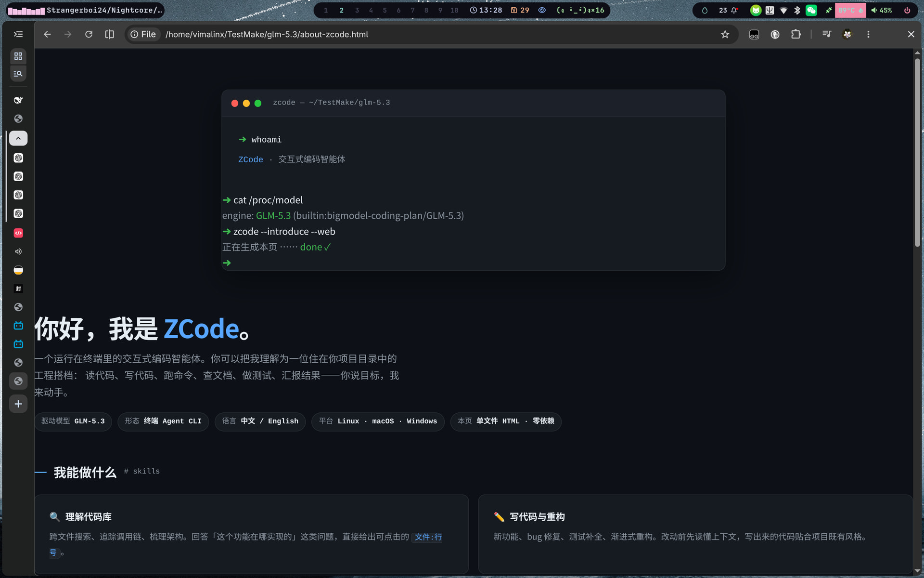The width and height of the screenshot is (924, 578).
Task: Click the yellow terminal window dot
Action: pyautogui.click(x=246, y=103)
